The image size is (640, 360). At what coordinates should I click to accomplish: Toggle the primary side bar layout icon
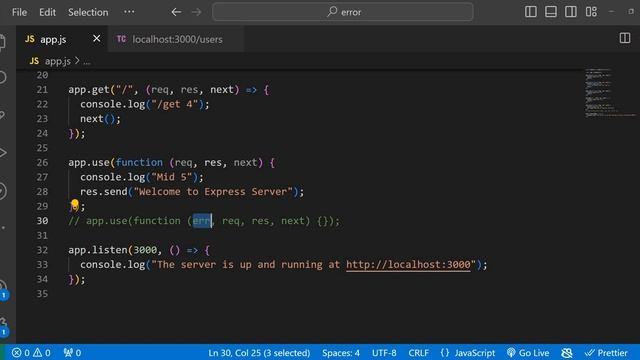pos(531,12)
